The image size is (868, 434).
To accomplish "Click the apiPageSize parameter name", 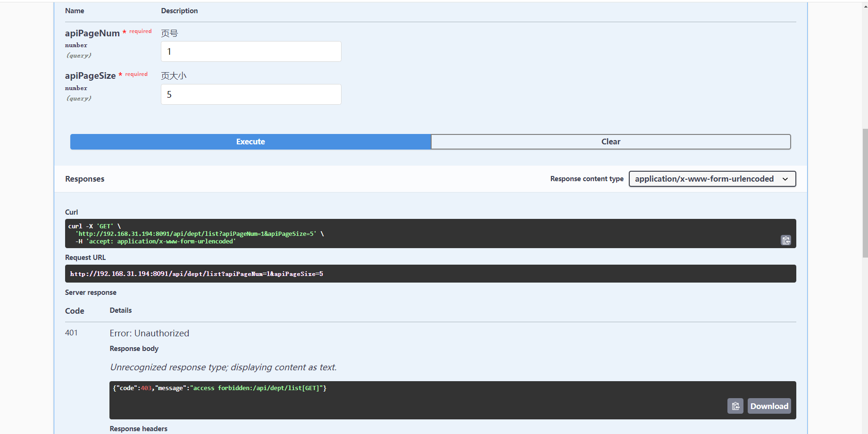I will [x=91, y=75].
